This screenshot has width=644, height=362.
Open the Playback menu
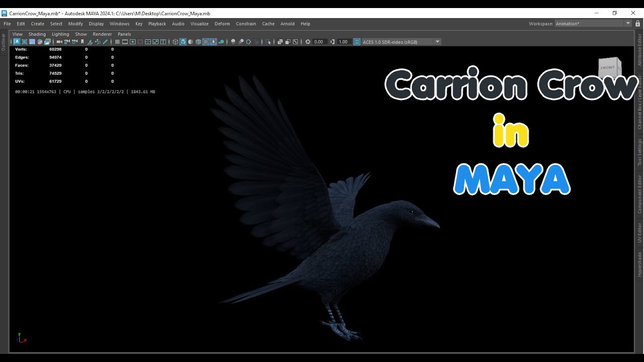(157, 24)
